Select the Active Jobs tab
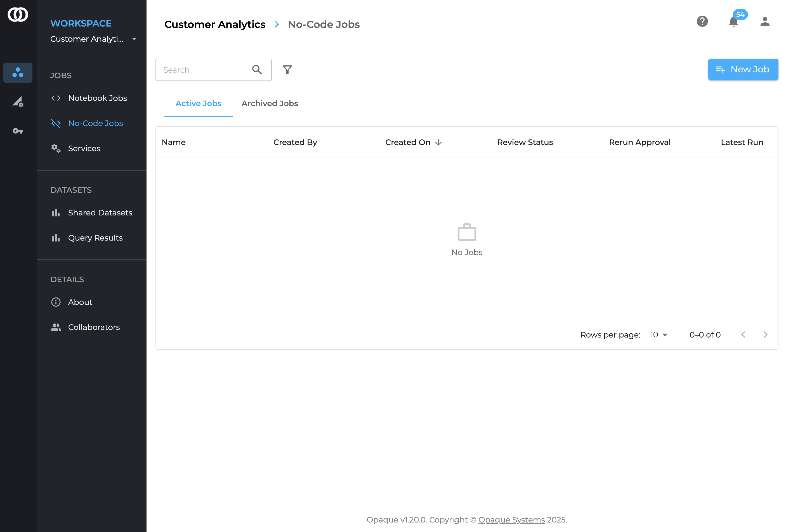 (198, 103)
